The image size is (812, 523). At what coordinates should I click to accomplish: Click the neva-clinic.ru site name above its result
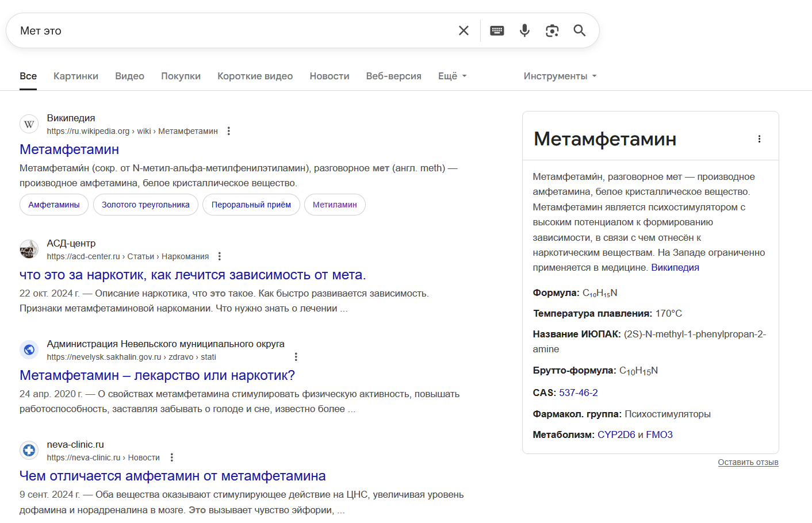tap(75, 444)
